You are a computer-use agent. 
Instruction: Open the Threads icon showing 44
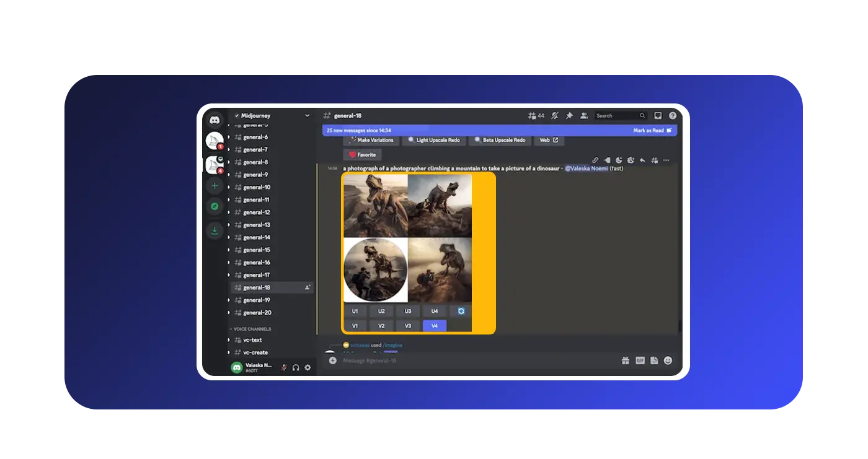pos(536,116)
